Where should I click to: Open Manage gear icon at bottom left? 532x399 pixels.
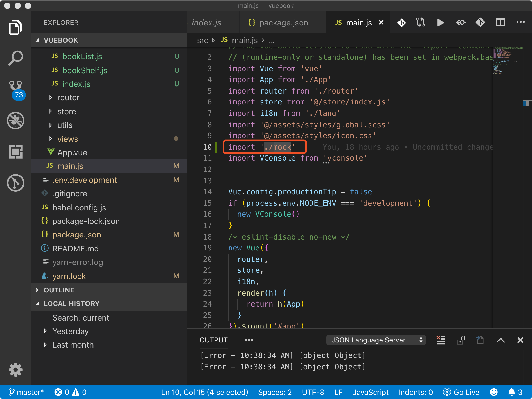click(16, 369)
